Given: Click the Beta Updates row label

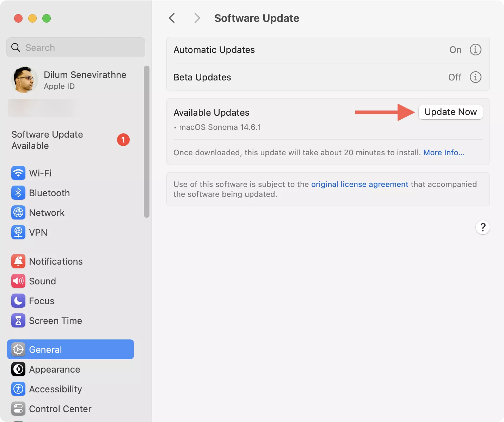Looking at the screenshot, I should click(x=202, y=77).
